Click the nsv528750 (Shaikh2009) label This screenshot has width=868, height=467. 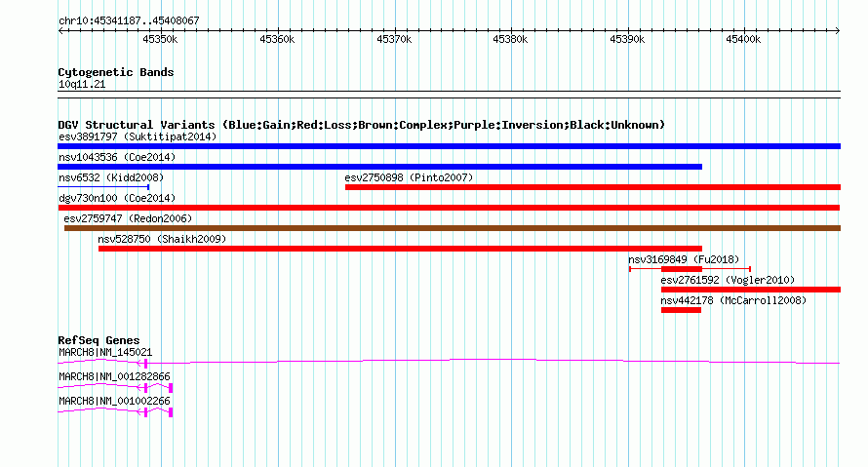pos(162,239)
